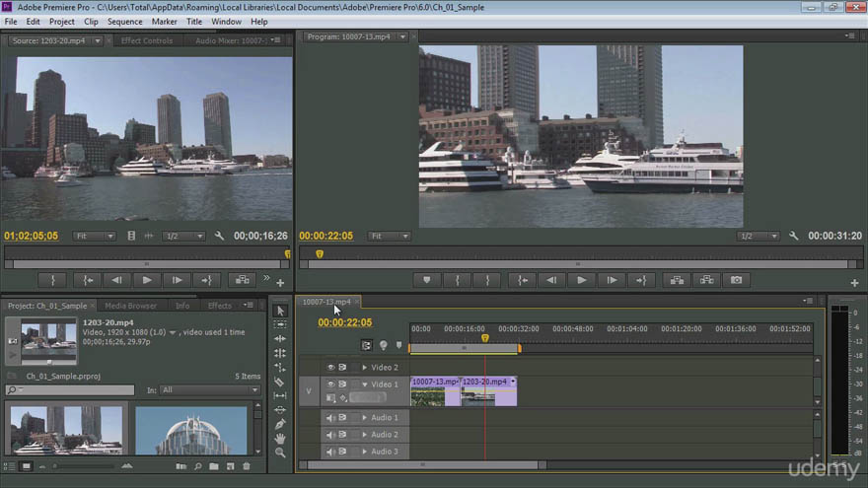868x488 pixels.
Task: Click the timeline Add Marker icon
Action: 399,345
